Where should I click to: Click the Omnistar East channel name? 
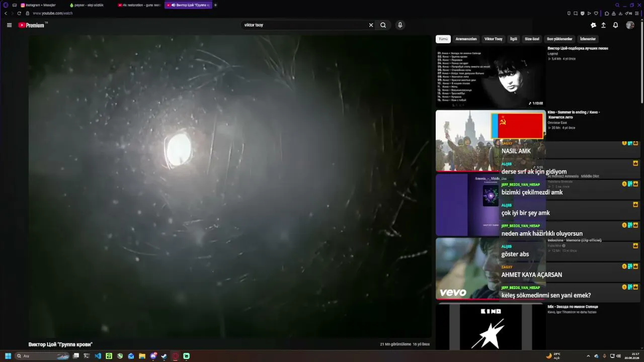(557, 123)
